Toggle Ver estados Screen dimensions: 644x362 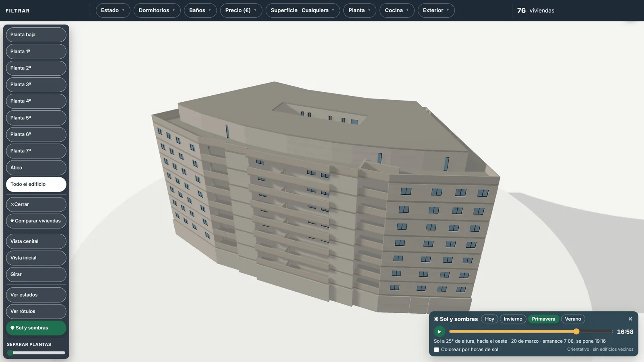36,295
